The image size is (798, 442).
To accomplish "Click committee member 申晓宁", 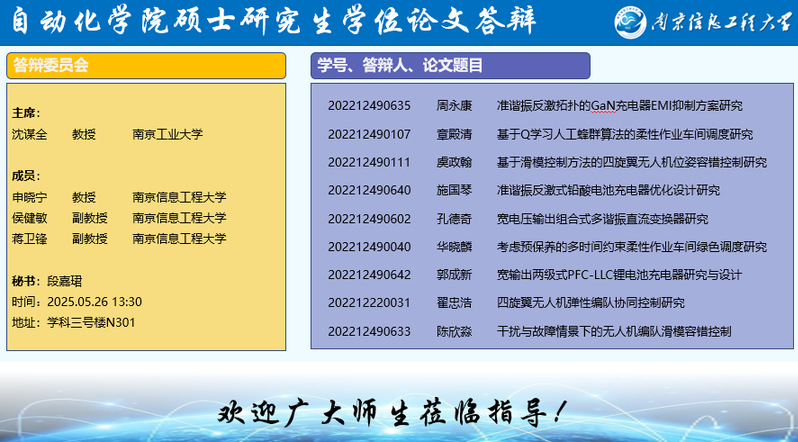I will point(29,197).
